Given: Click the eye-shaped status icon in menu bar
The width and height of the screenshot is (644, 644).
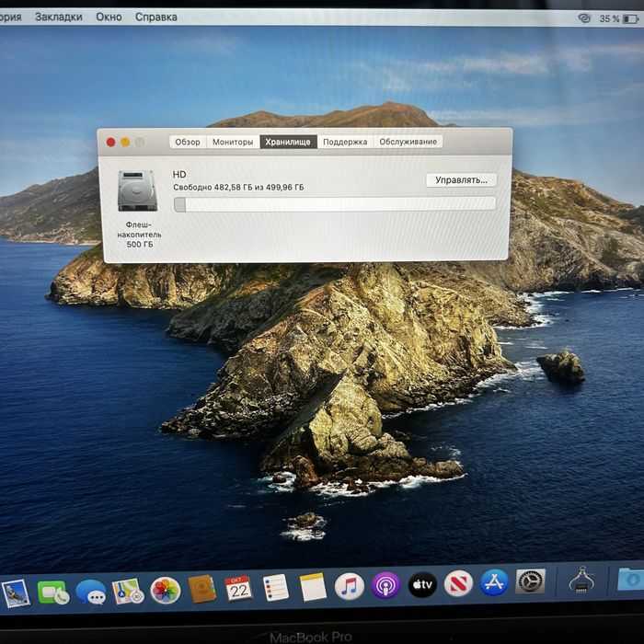Looking at the screenshot, I should pyautogui.click(x=584, y=18).
